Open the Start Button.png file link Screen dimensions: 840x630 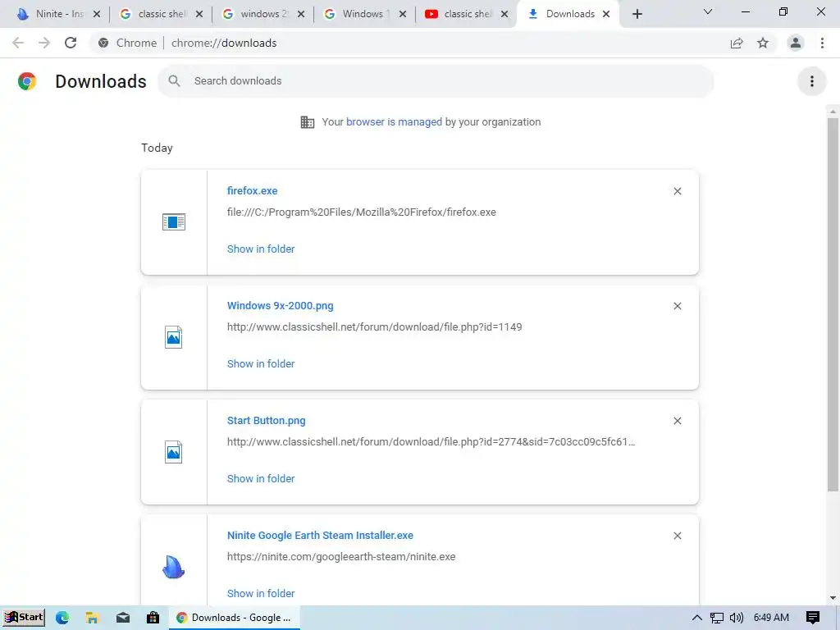267,421
